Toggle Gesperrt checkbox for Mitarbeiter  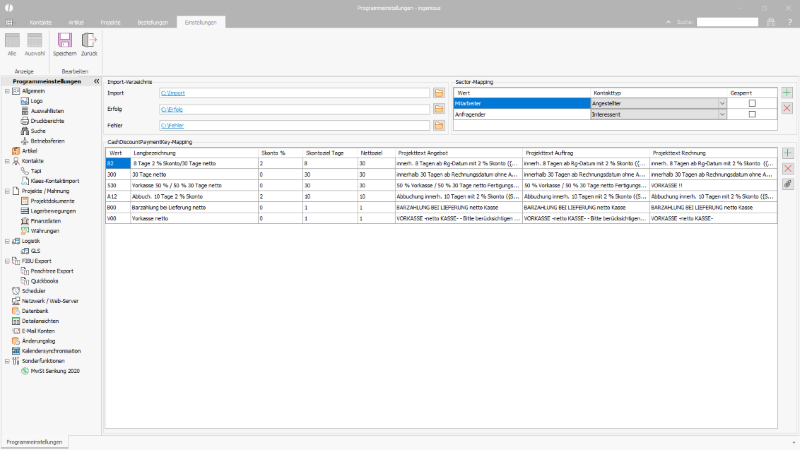click(752, 104)
